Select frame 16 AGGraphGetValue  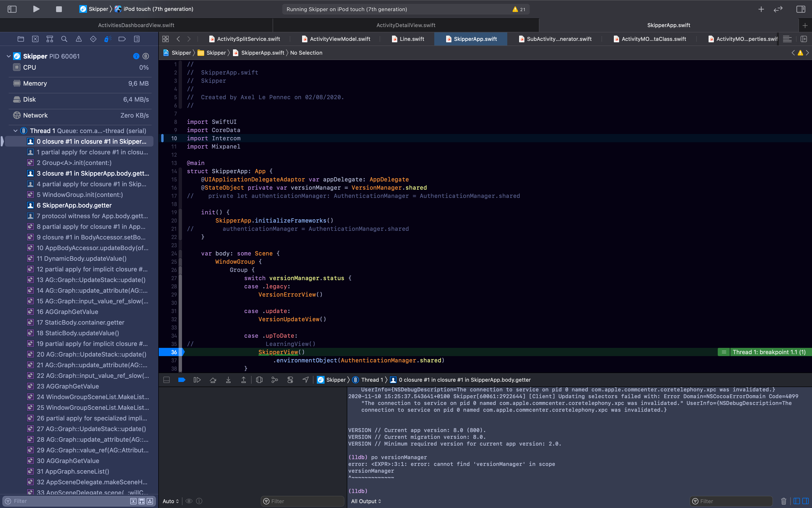[79, 312]
